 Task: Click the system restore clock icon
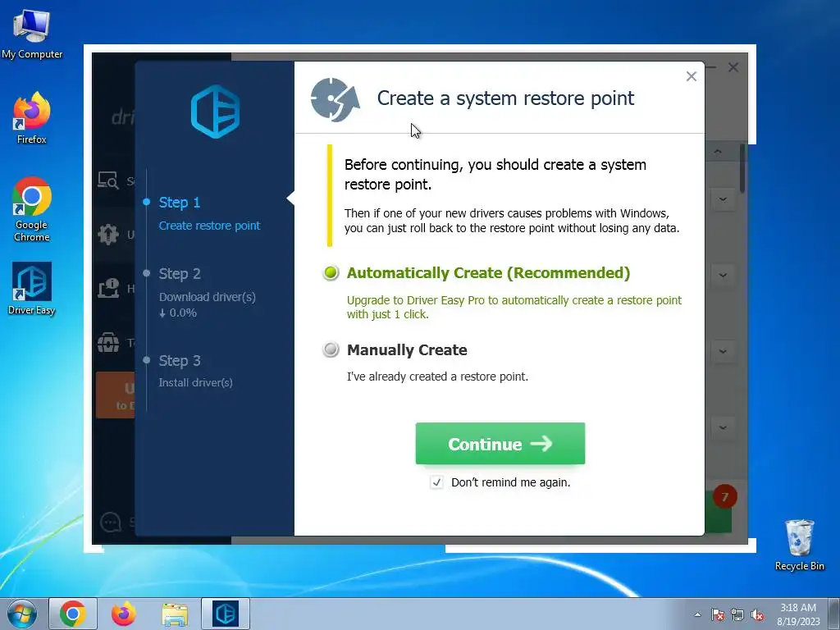pos(335,99)
